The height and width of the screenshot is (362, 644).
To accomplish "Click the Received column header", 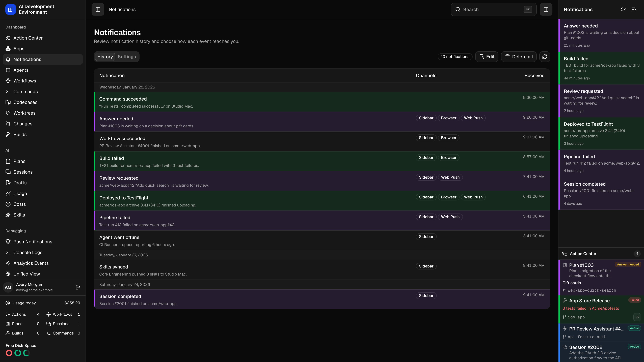I will pos(534,75).
